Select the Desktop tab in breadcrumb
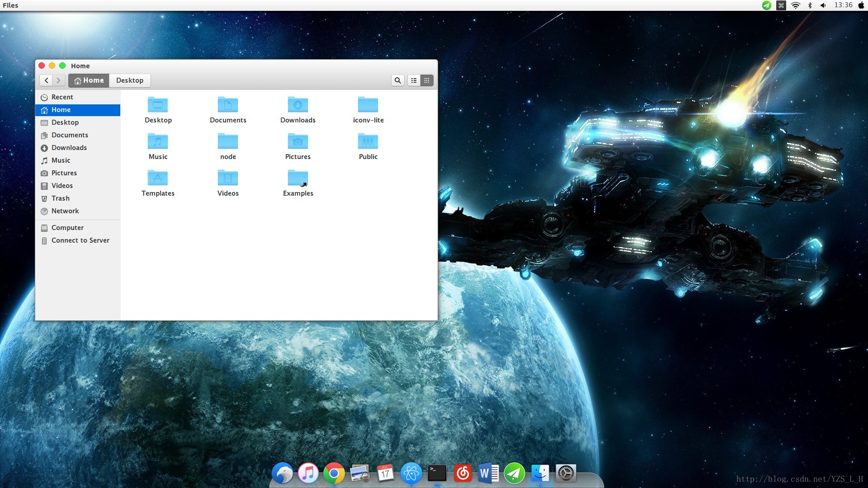Viewport: 868px width, 488px height. [x=129, y=80]
